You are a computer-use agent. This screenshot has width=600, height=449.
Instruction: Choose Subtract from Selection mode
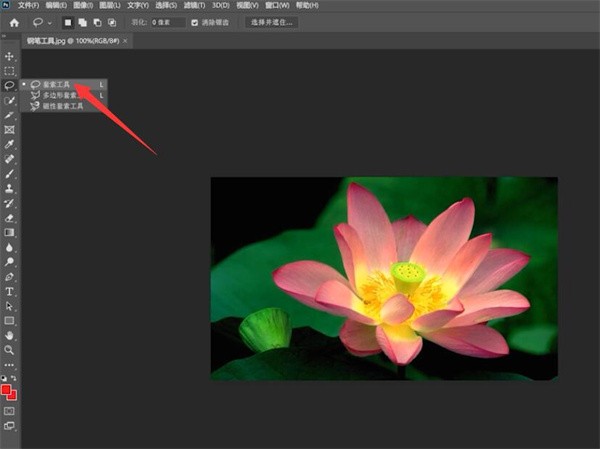tap(97, 23)
